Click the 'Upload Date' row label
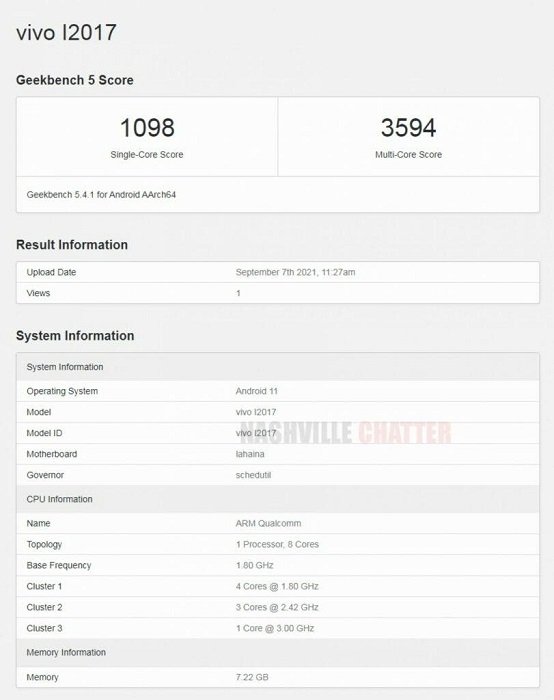554x700 pixels. pos(51,272)
